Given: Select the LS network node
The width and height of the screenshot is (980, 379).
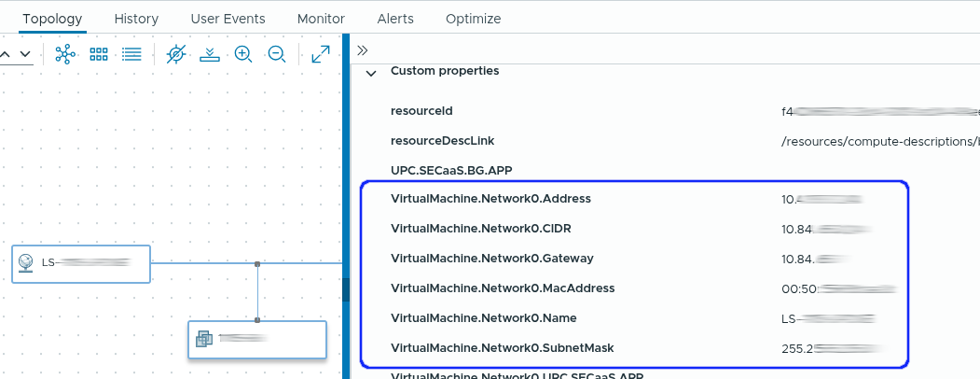Looking at the screenshot, I should [81, 263].
